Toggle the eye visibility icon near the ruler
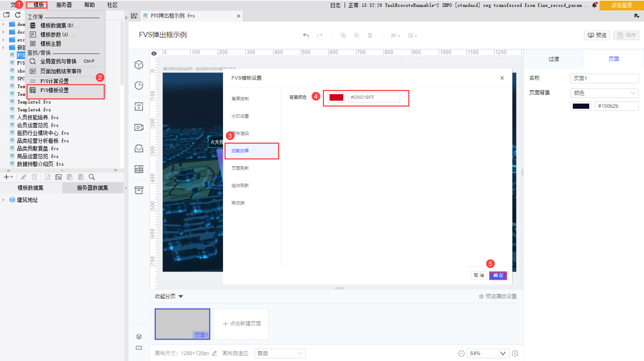This screenshot has height=361, width=644. click(x=154, y=53)
